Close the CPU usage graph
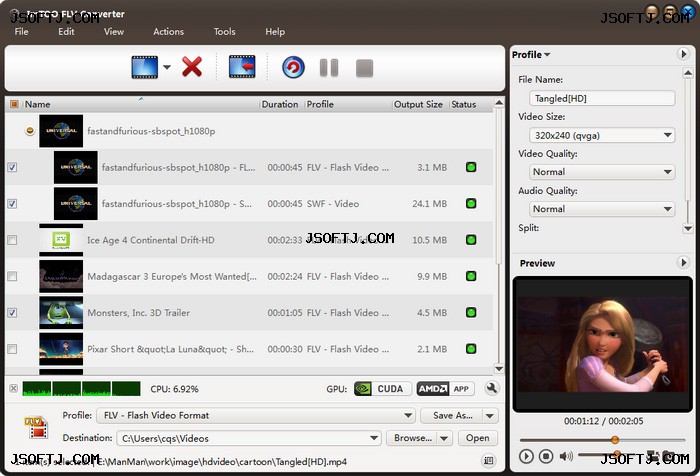This screenshot has width=700, height=476. pyautogui.click(x=14, y=388)
